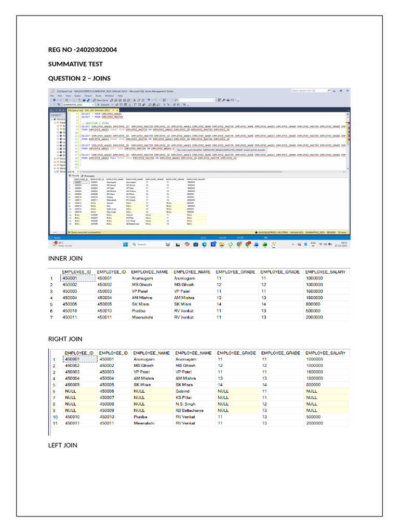Open the Tools menu in SSMS

pos(98,96)
